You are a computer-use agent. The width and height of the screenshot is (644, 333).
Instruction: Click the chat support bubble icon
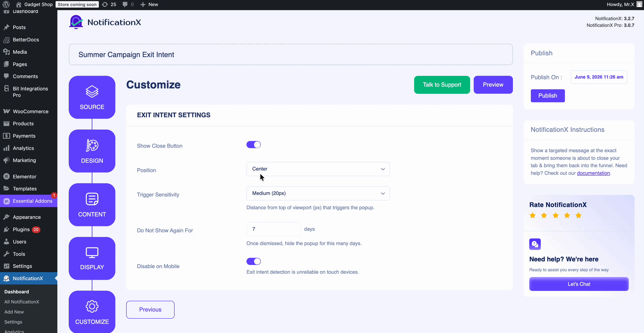(535, 244)
